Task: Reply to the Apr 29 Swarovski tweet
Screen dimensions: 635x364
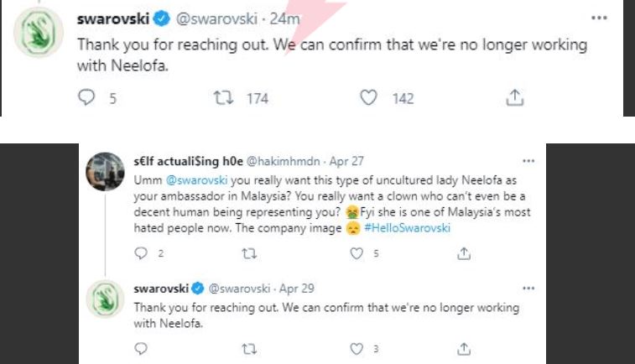Action: click(141, 348)
